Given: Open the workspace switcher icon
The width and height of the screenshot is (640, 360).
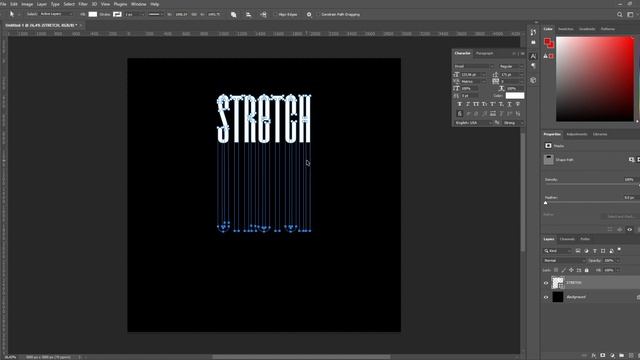Looking at the screenshot, I should [630, 14].
